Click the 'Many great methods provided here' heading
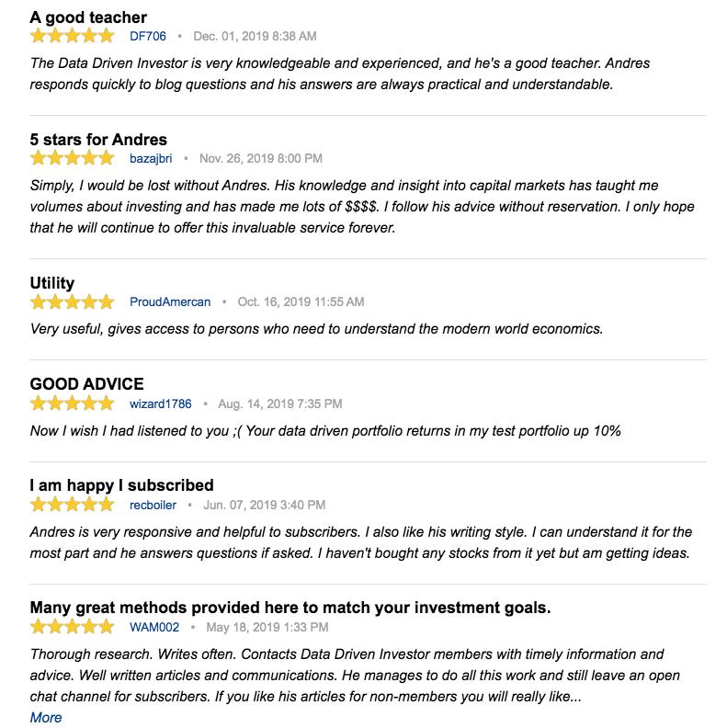Image resolution: width=727 pixels, height=728 pixels. [290, 608]
